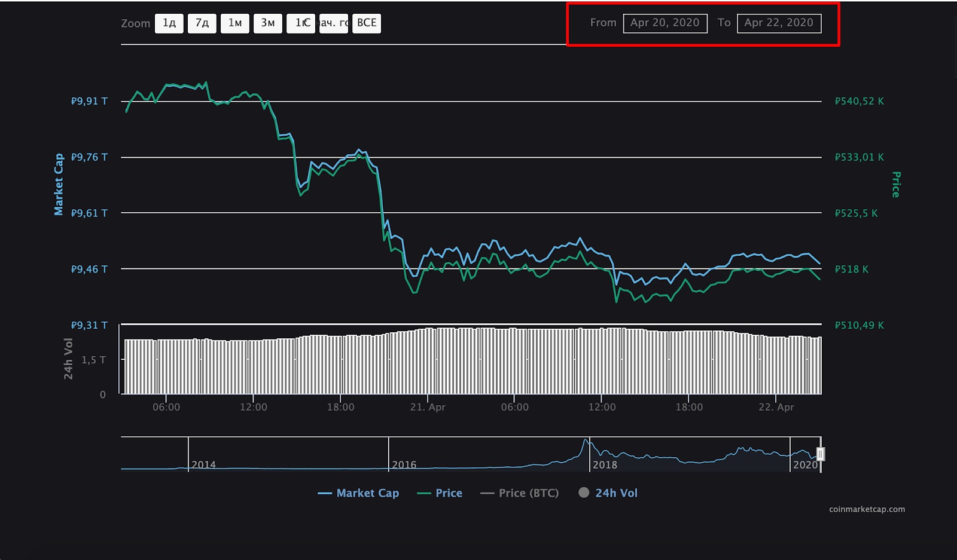Image resolution: width=957 pixels, height=560 pixels.
Task: Open the coinmarketcap.com credit link
Action: click(867, 509)
